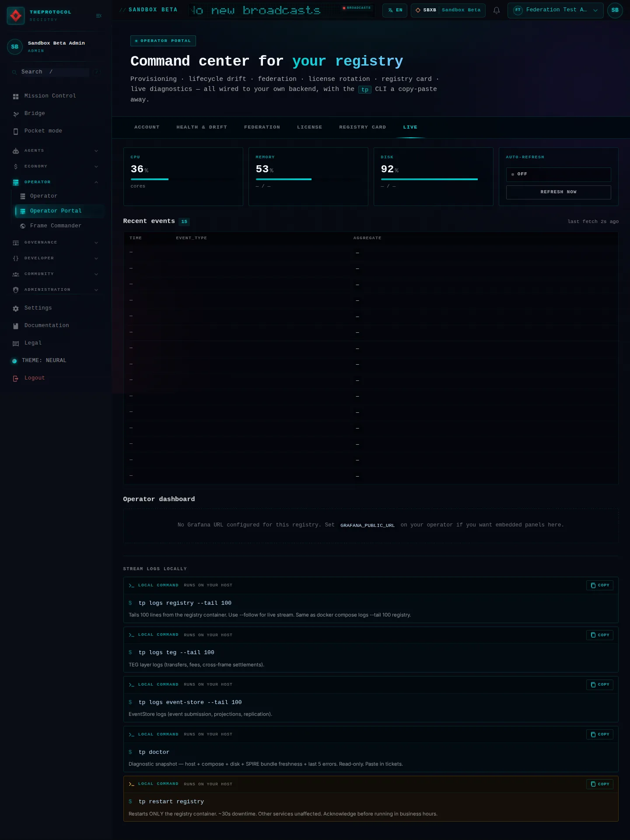Collapse the sidebar with the menu icon
Screen dimensions: 630x840
pos(98,16)
